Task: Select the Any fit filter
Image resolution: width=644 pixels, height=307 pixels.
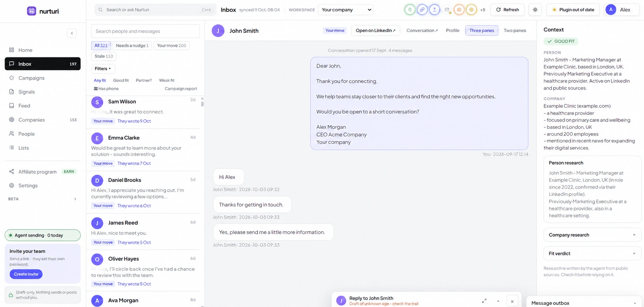Action: [100, 80]
